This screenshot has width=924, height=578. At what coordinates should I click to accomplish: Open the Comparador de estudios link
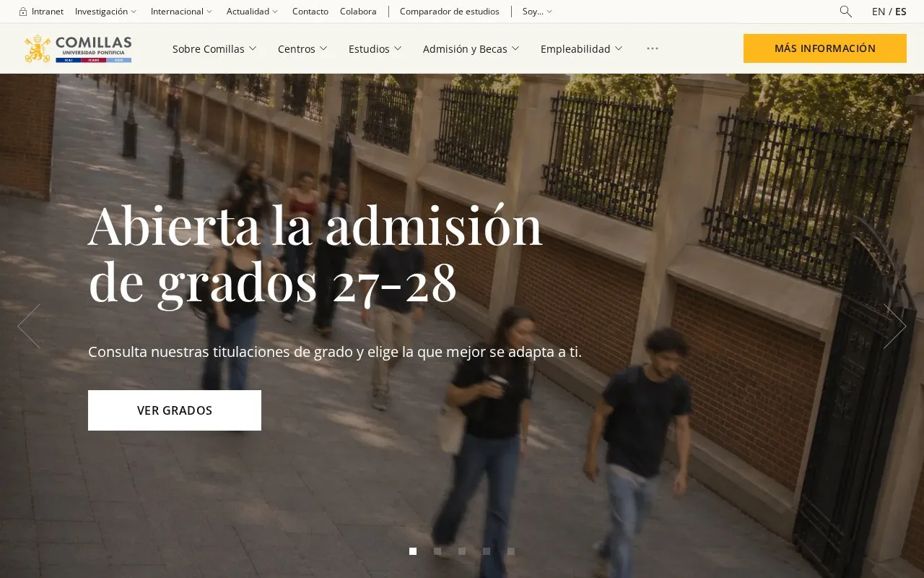[x=450, y=12]
